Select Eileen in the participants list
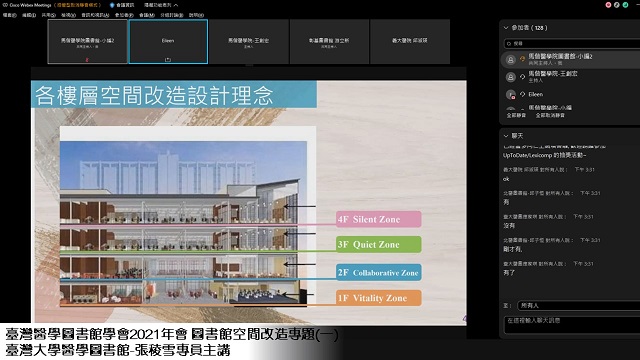 coord(571,94)
